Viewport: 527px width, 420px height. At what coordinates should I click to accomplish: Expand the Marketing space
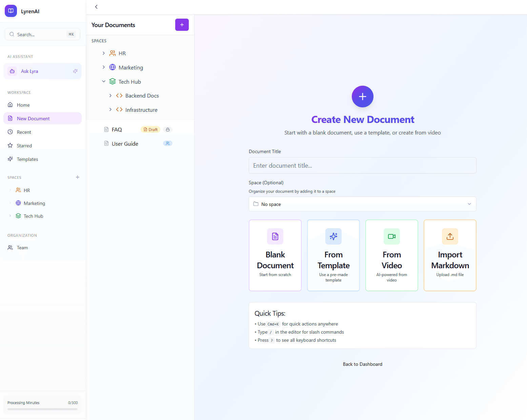pos(104,67)
